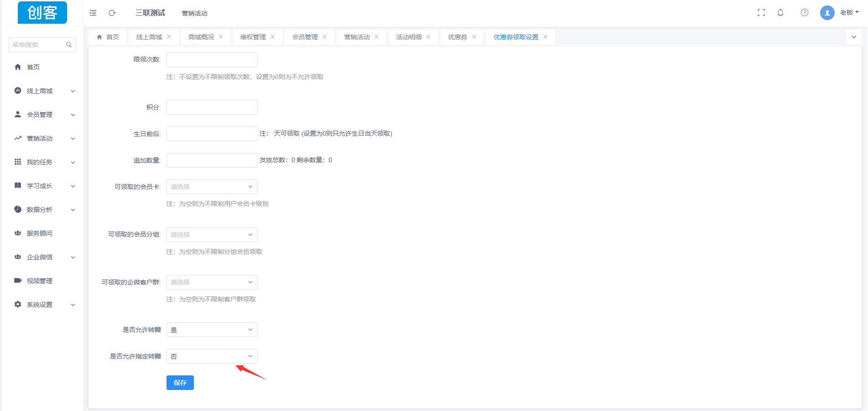Click the 数据分析 pie chart icon

(18, 209)
